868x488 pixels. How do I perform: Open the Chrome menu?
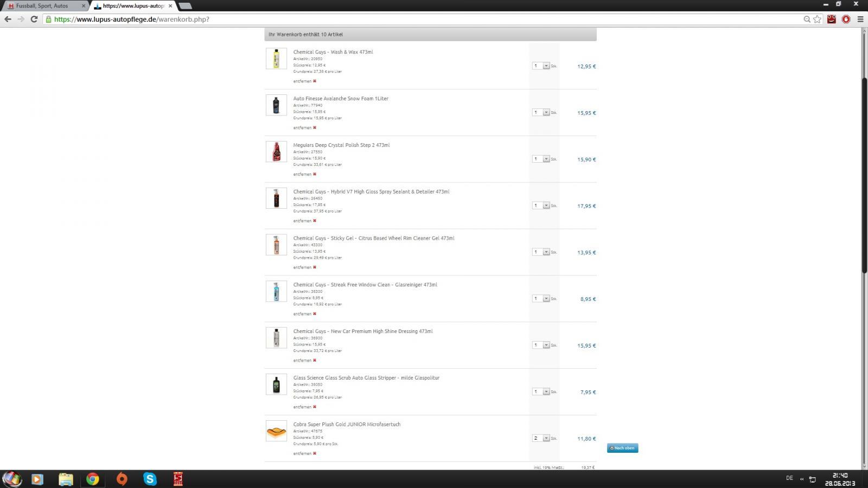click(x=860, y=19)
